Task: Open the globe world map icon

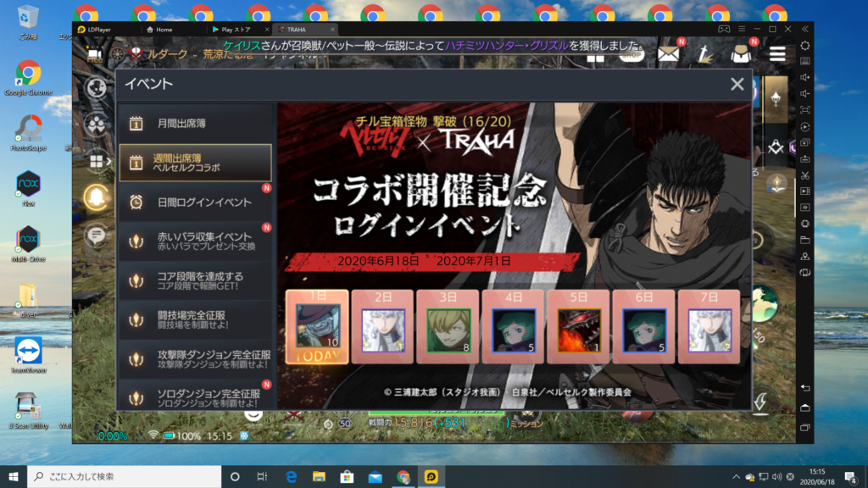Action: pyautogui.click(x=97, y=87)
